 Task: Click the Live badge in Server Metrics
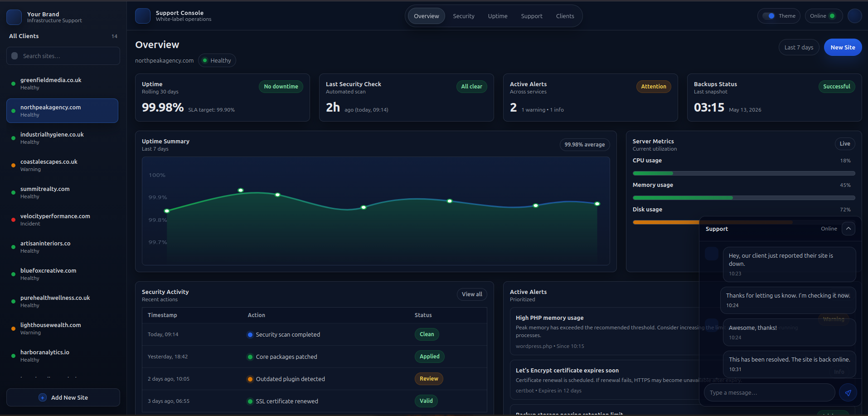click(x=845, y=144)
